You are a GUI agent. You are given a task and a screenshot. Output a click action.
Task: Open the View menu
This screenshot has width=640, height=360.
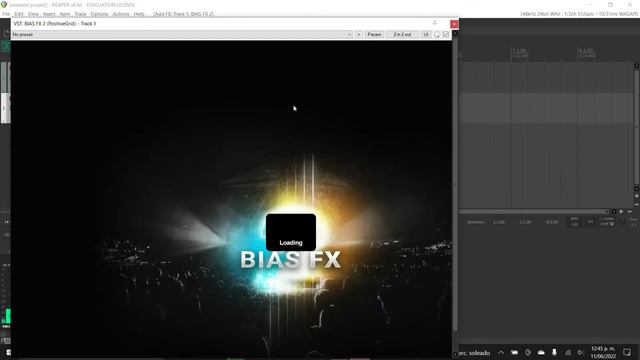tap(33, 14)
